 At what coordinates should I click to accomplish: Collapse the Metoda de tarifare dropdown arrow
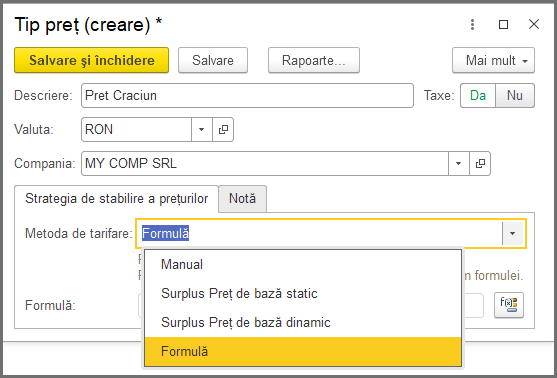point(512,233)
